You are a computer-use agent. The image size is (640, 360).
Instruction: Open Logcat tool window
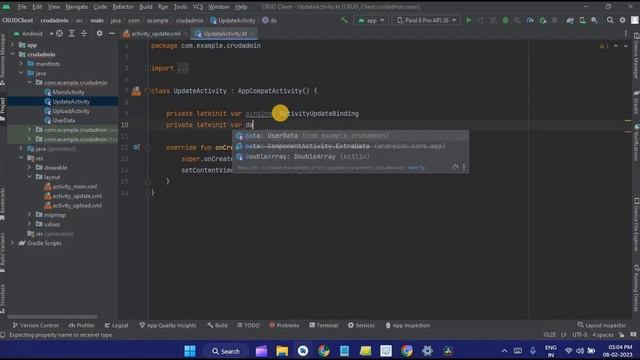point(116,325)
